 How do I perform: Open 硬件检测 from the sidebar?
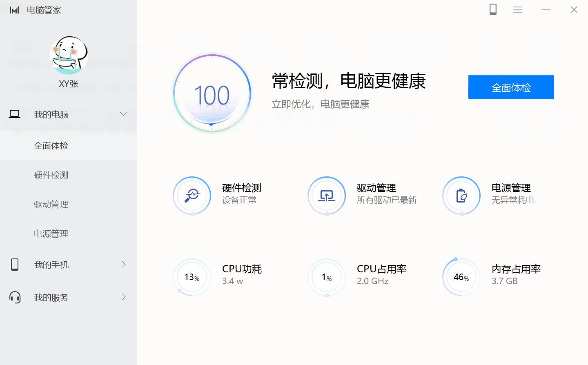51,175
